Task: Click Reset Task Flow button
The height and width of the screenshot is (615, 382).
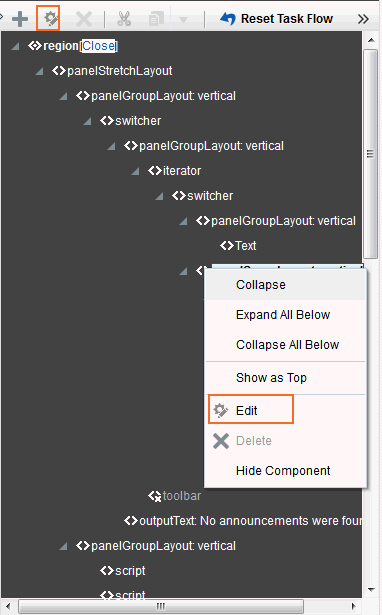Action: pos(276,18)
